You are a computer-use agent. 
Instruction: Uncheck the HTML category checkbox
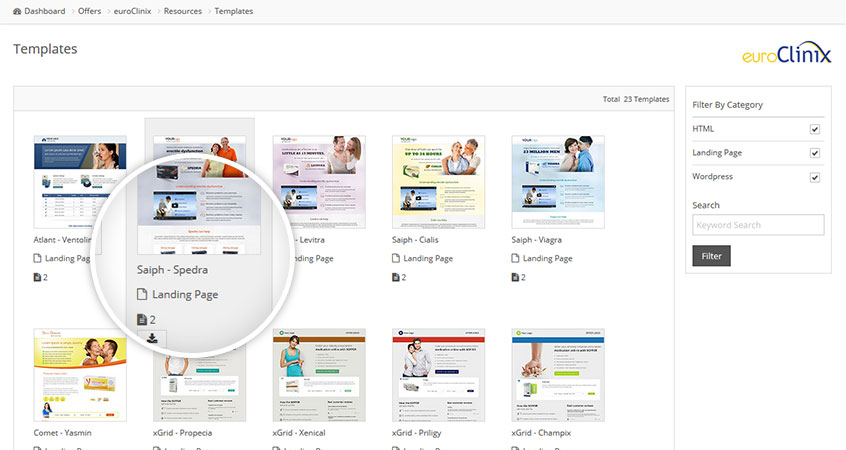(815, 129)
